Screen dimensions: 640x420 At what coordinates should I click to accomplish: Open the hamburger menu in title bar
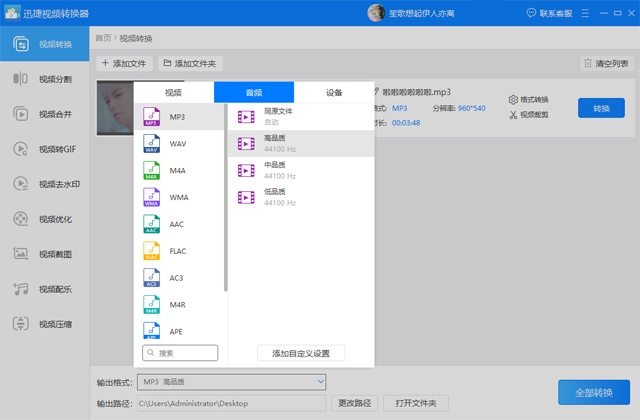(585, 13)
